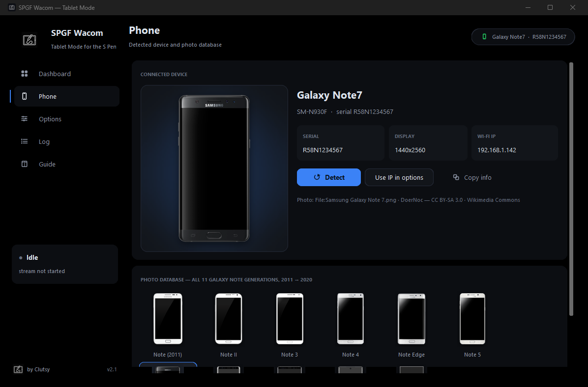Click the 'by Clutsy' credit text
The width and height of the screenshot is (588, 387).
(38, 369)
